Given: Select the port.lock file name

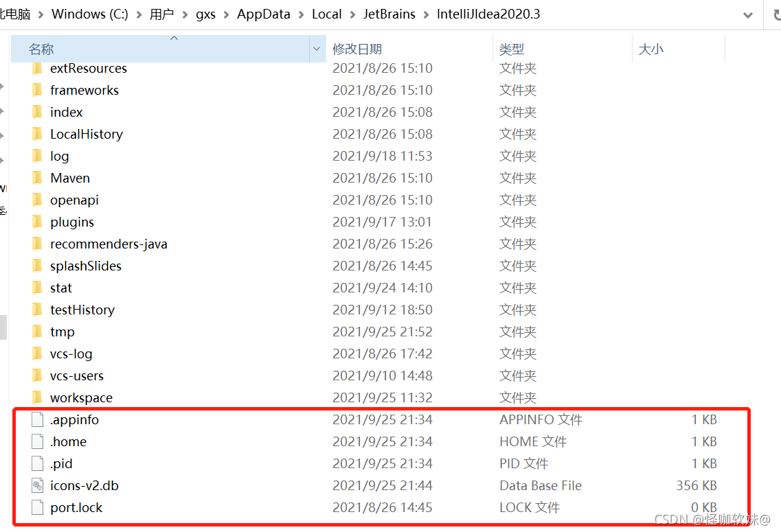Looking at the screenshot, I should coord(76,507).
